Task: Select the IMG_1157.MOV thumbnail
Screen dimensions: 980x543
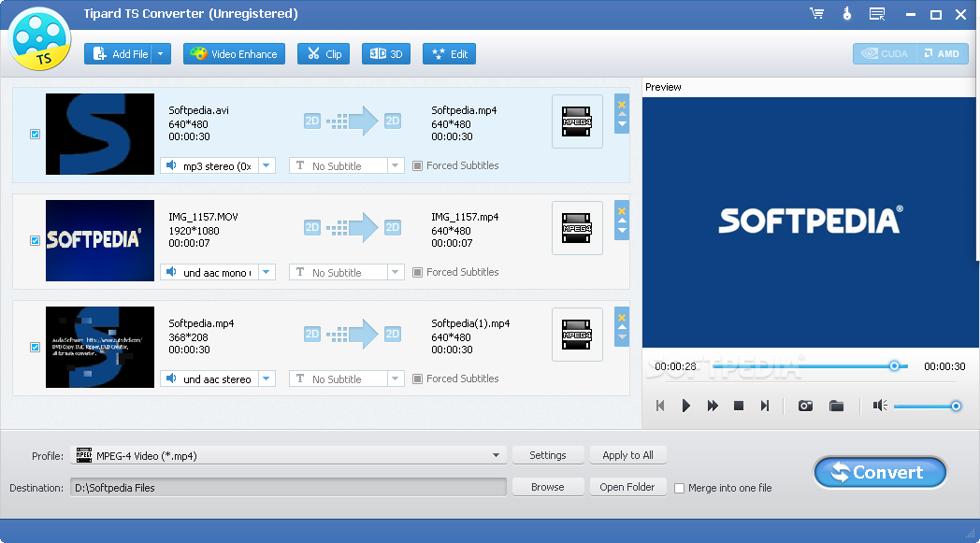Action: [x=100, y=240]
